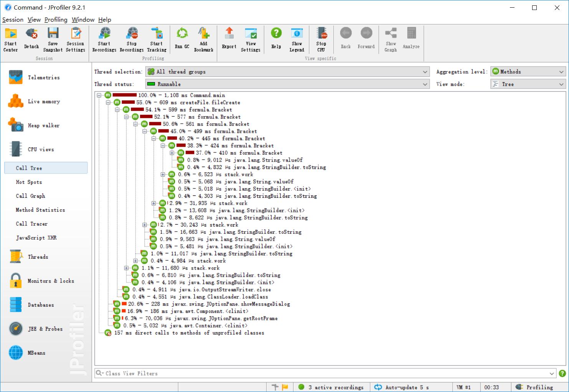Viewport: 569px width, 392px height.
Task: Click Stop Recordings icon
Action: 132,40
